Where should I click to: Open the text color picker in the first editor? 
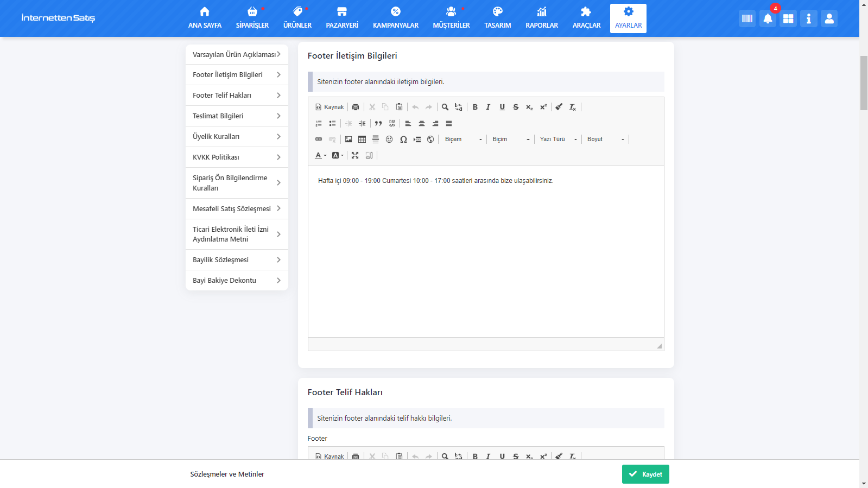(x=320, y=155)
